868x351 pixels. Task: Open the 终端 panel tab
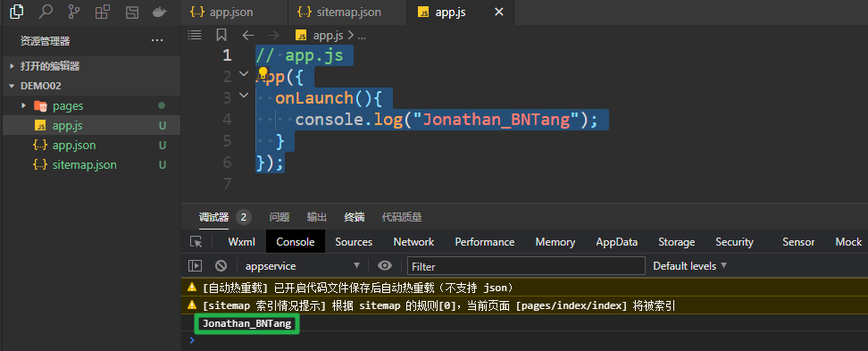355,217
